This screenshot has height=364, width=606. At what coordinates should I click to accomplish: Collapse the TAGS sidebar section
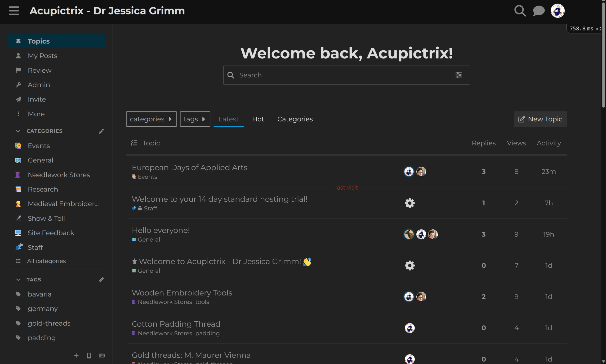click(x=18, y=280)
